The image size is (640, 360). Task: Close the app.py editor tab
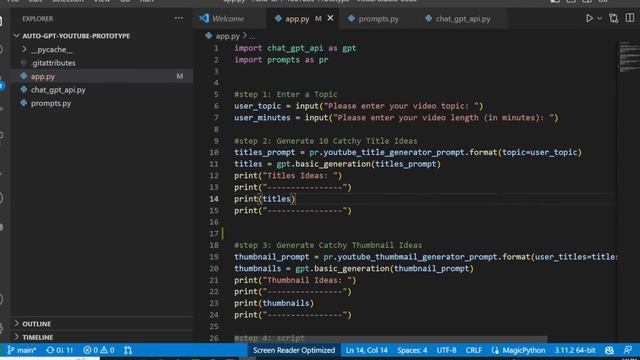[330, 18]
